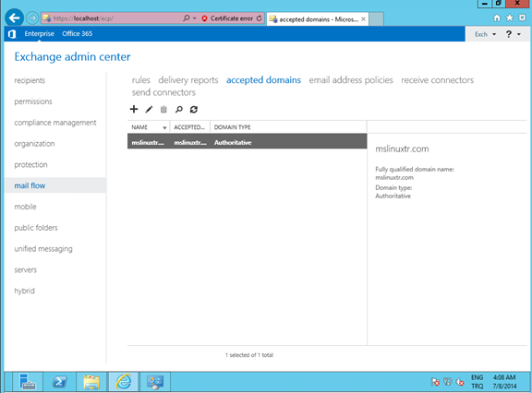Click the add new accepted domain plus icon

[134, 109]
